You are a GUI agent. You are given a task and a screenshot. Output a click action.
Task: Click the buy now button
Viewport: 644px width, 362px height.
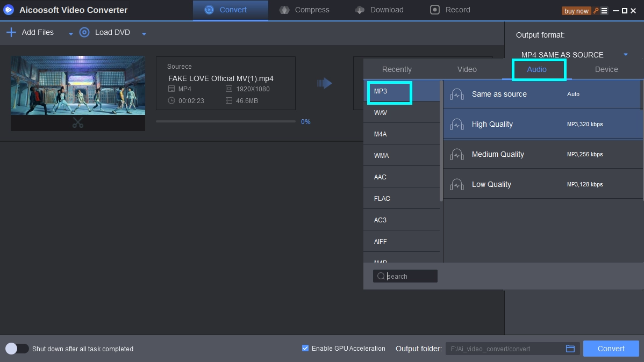(576, 11)
